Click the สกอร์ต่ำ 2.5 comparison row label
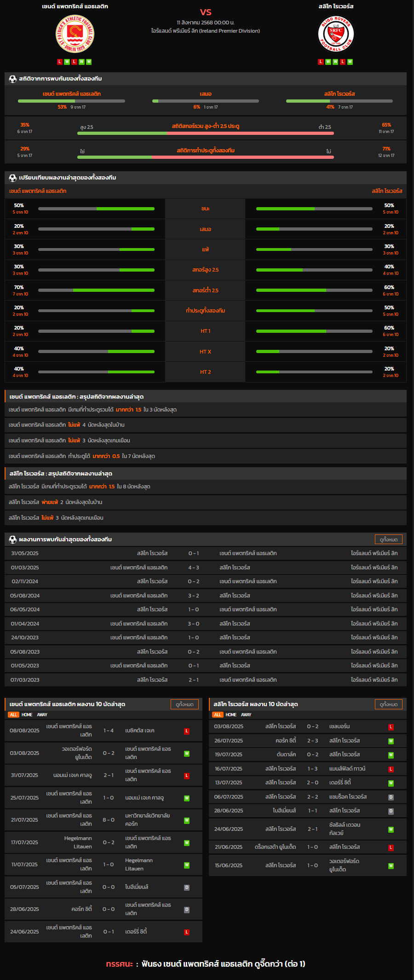This screenshot has height=980, width=414. 206,290
